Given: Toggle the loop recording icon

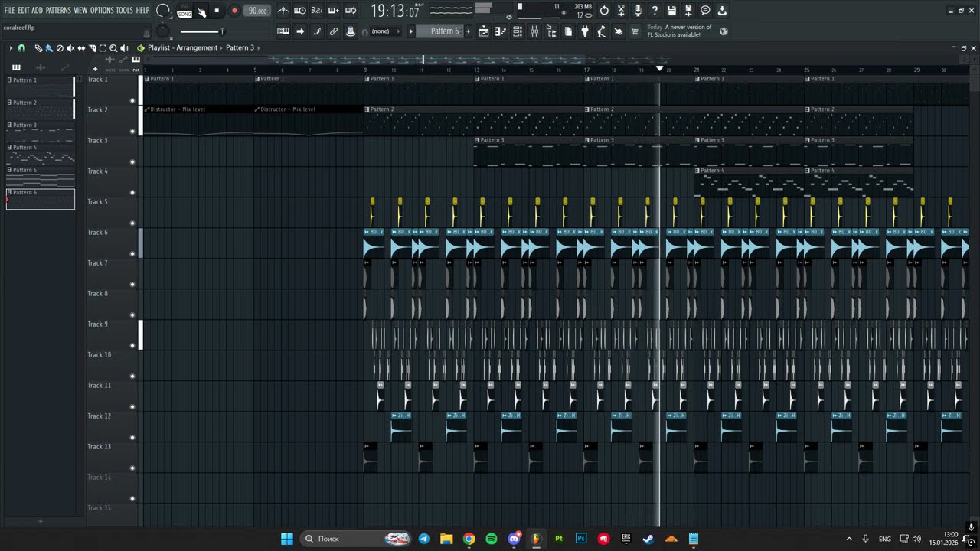Looking at the screenshot, I should pyautogui.click(x=351, y=11).
